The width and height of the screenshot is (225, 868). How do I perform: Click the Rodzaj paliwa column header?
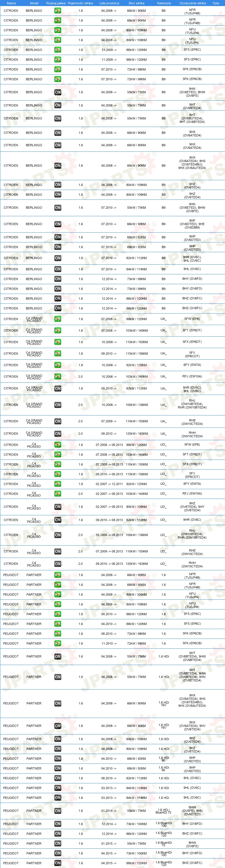click(56, 3)
